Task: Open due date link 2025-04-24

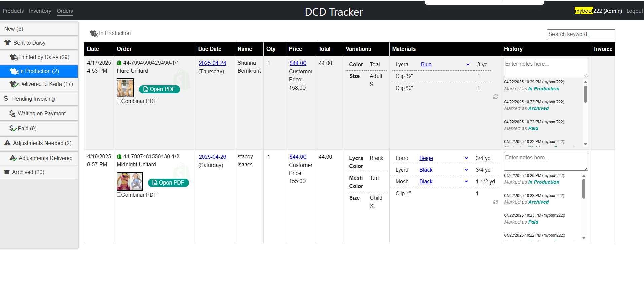Action: (x=212, y=63)
